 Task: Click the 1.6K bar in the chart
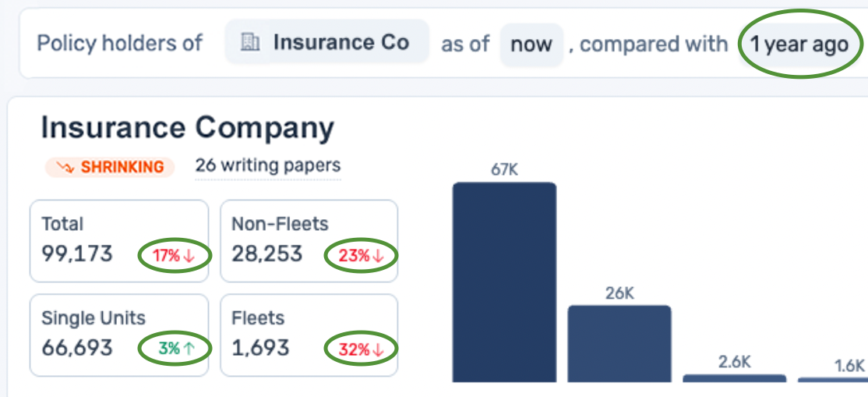[834, 380]
